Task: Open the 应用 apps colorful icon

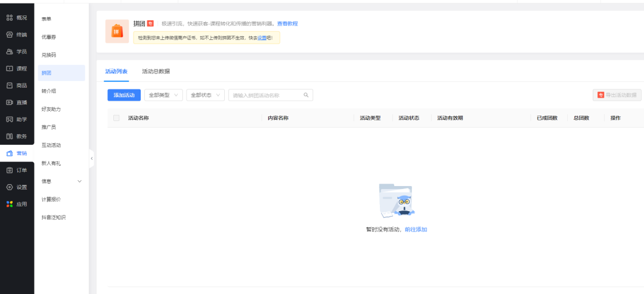Action: point(10,204)
